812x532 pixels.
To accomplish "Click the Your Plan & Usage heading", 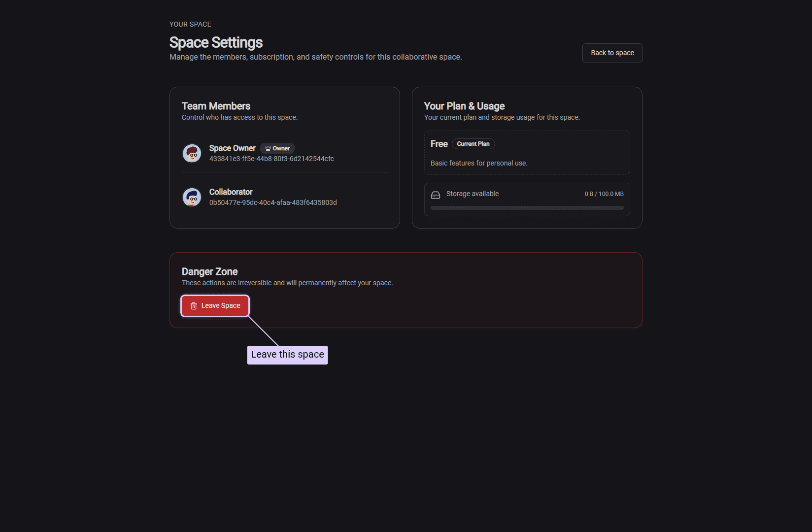I will click(464, 106).
